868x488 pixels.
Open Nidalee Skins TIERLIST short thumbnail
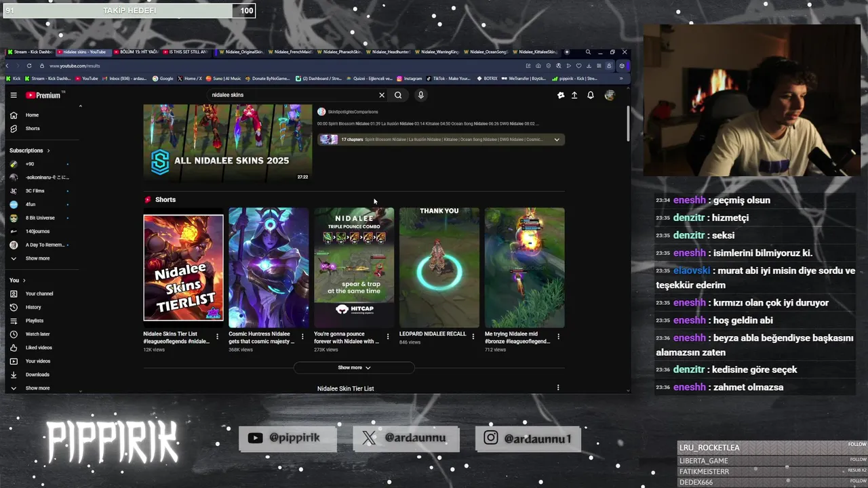(183, 268)
